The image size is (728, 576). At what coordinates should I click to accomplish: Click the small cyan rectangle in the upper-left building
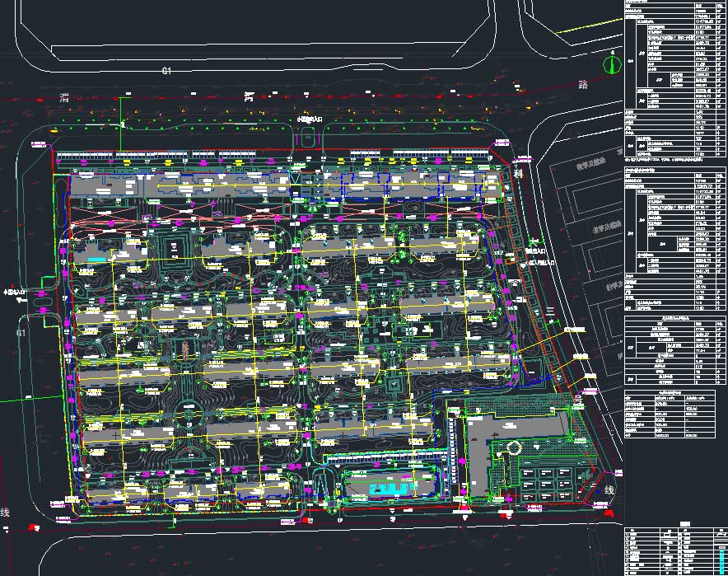tap(97, 260)
